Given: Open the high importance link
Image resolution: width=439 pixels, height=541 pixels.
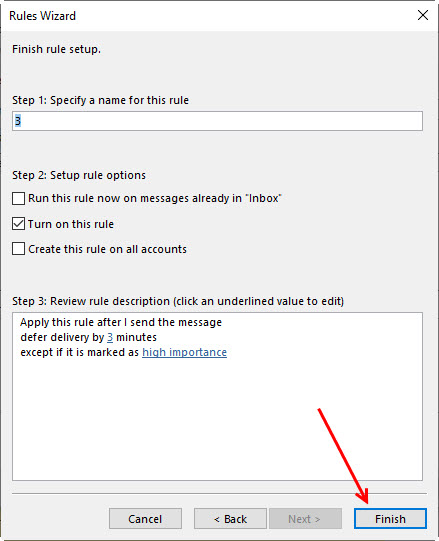Looking at the screenshot, I should click(x=185, y=352).
